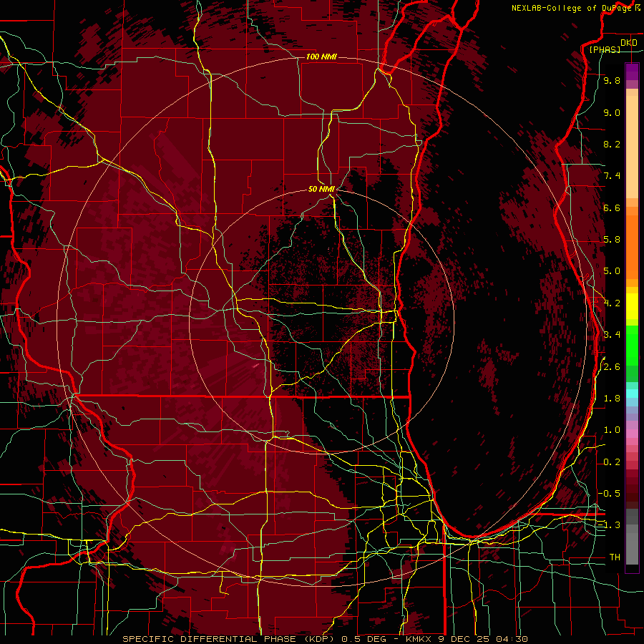Click the 9.0 scale value
This screenshot has width=644, height=644.
coord(612,112)
